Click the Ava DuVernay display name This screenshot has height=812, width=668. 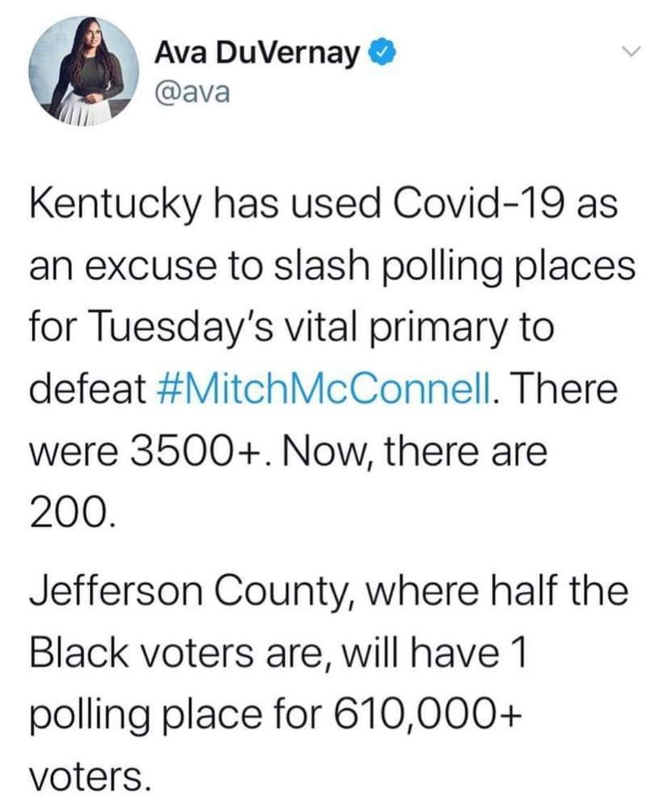(x=256, y=52)
